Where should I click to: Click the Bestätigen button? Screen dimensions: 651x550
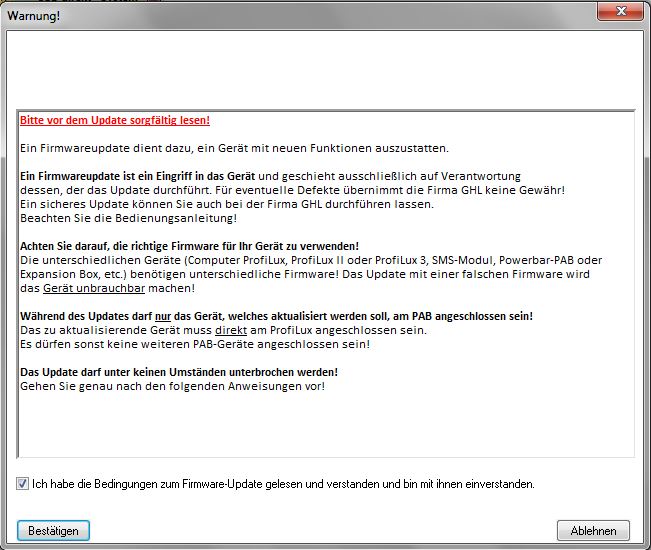[x=53, y=530]
